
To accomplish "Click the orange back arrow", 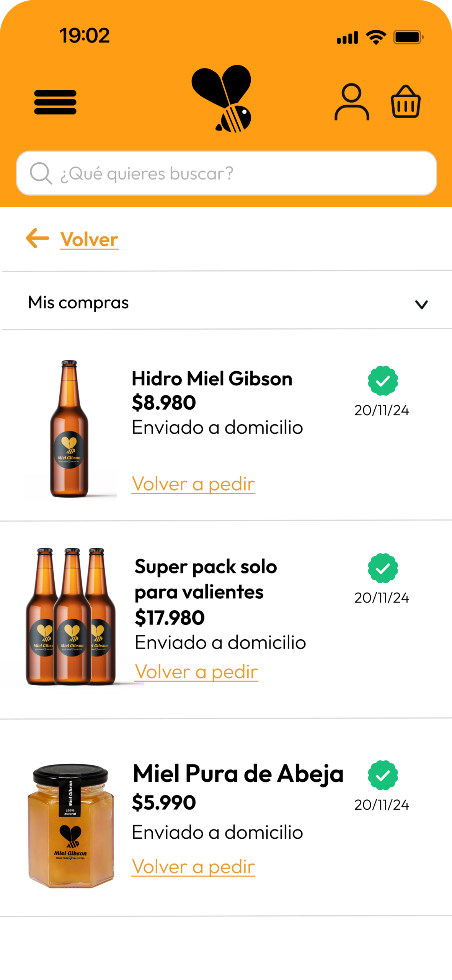I will [x=38, y=238].
